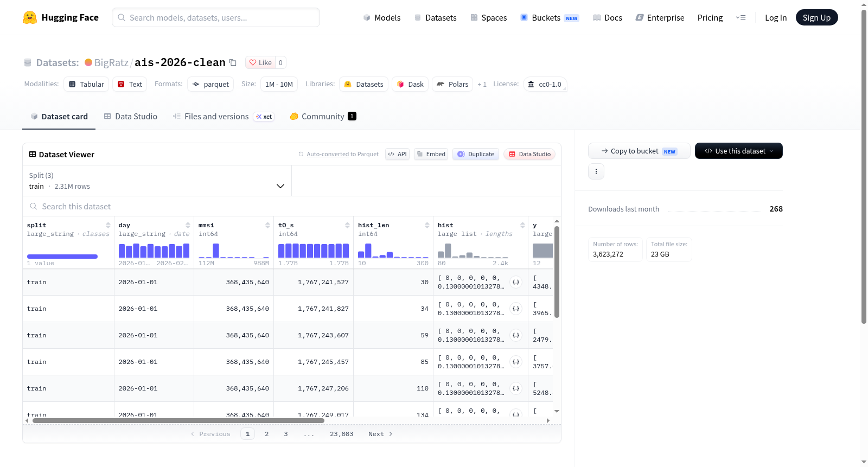The width and height of the screenshot is (868, 467).
Task: Switch to the Dataset card tab
Action: [59, 117]
